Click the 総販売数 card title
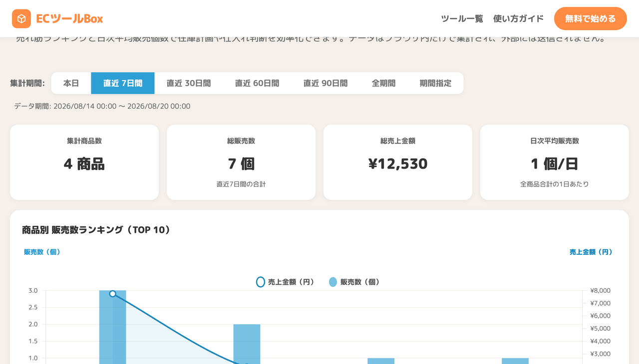Viewport: 639px width, 364px height. tap(241, 141)
